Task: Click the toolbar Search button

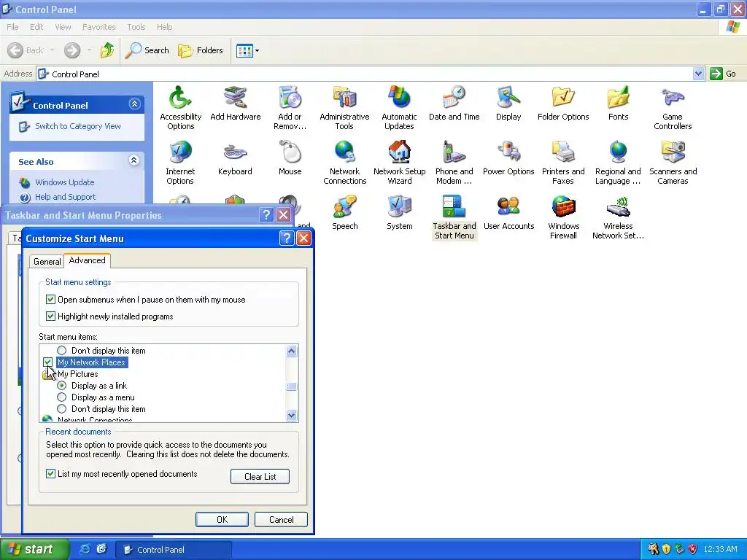Action: (147, 50)
